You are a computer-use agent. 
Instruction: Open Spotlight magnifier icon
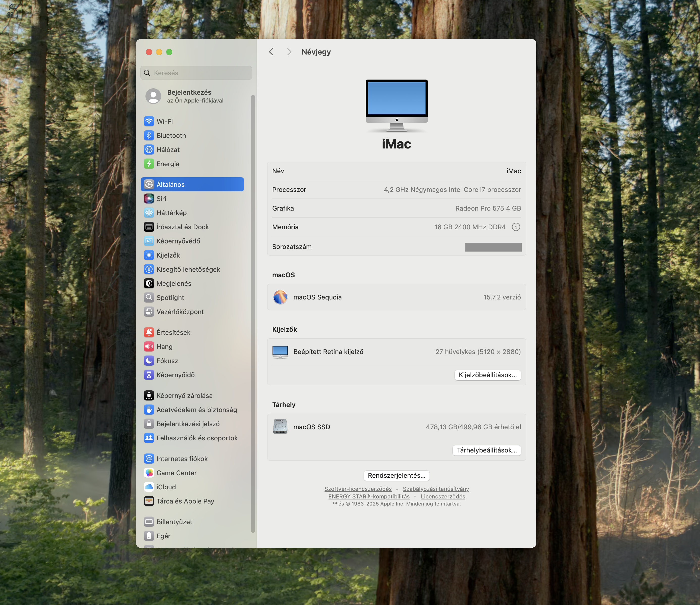pos(149,298)
